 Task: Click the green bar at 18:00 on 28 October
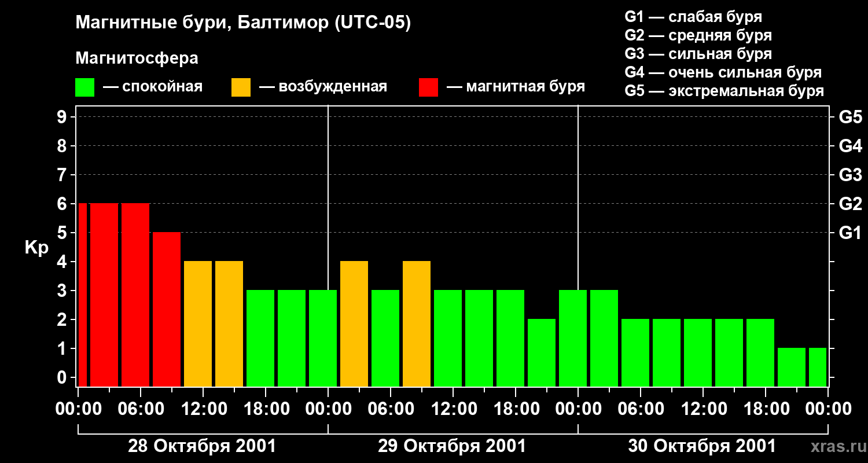[x=260, y=338]
